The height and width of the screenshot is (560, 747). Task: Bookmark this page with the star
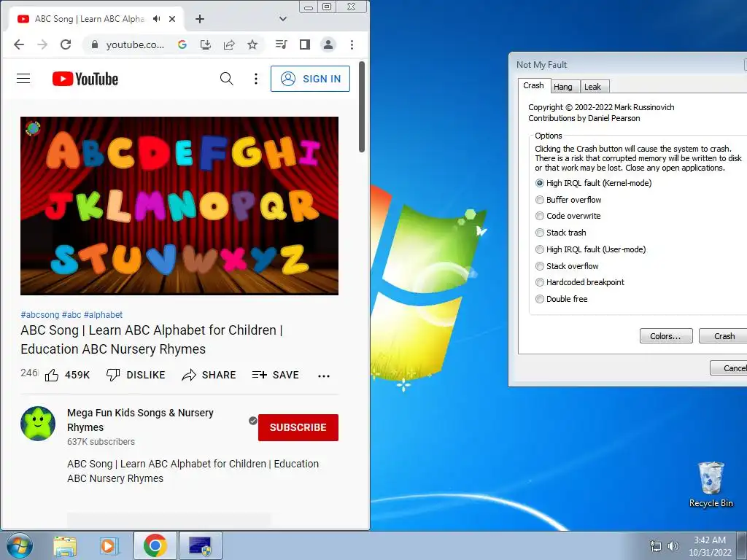click(252, 44)
